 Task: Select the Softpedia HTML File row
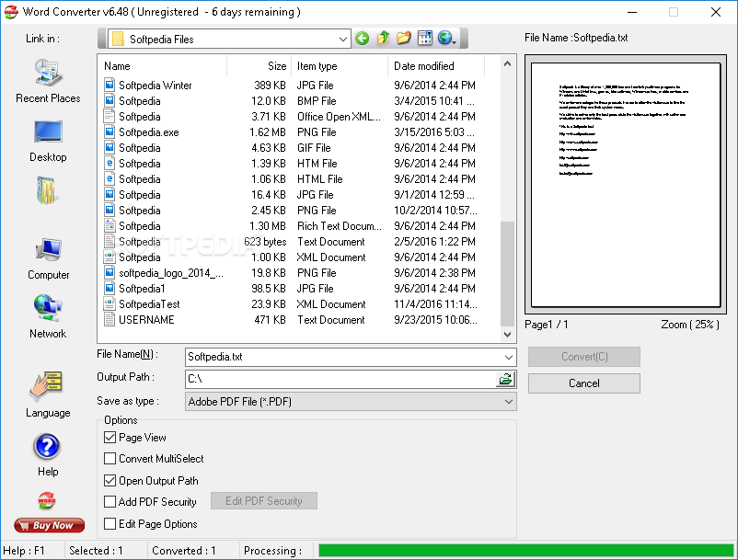pyautogui.click(x=290, y=179)
